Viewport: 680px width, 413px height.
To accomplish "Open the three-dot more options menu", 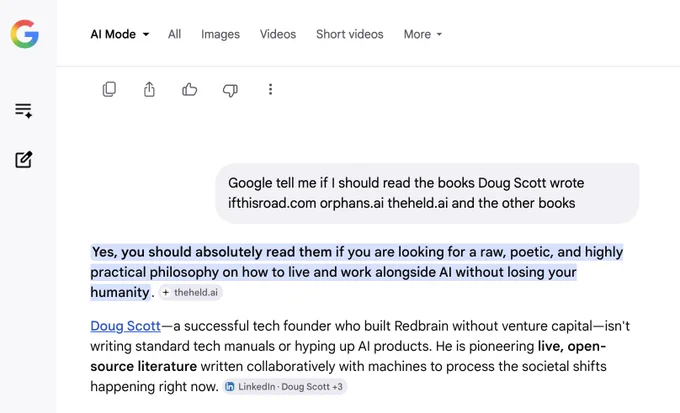I will click(x=270, y=89).
